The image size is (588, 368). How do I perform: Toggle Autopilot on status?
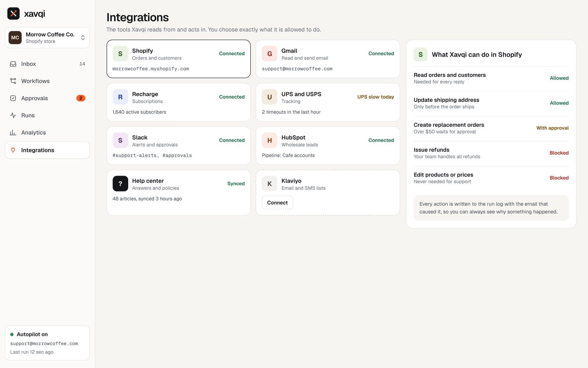click(x=29, y=334)
